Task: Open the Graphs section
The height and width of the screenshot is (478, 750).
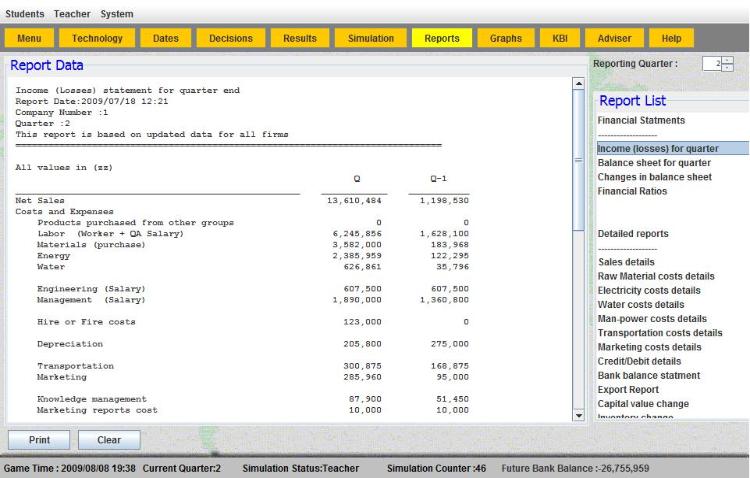Action: pos(506,38)
